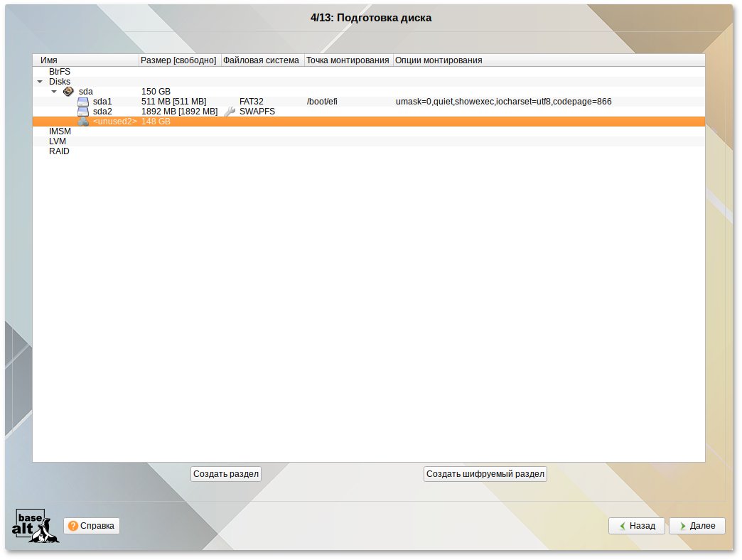Collapse the sda disk entry

54,92
